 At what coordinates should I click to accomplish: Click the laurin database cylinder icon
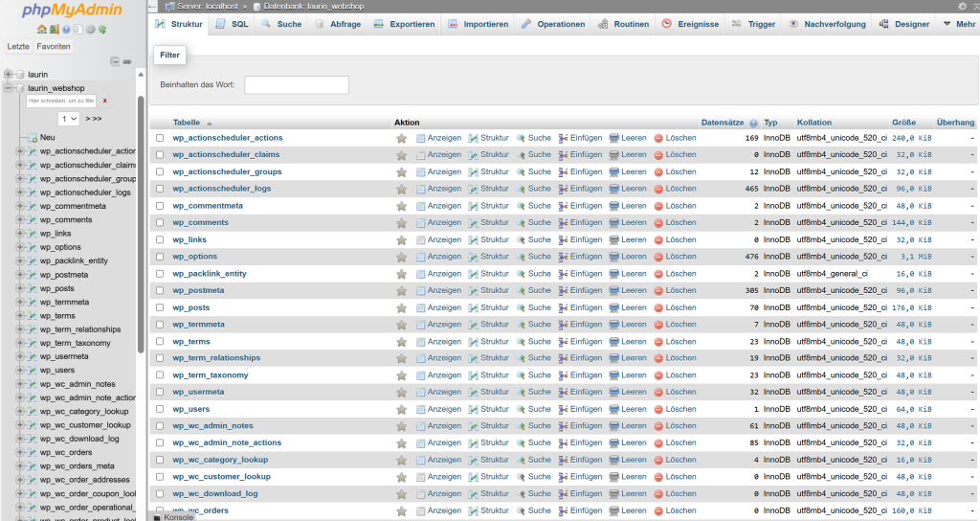click(x=21, y=75)
